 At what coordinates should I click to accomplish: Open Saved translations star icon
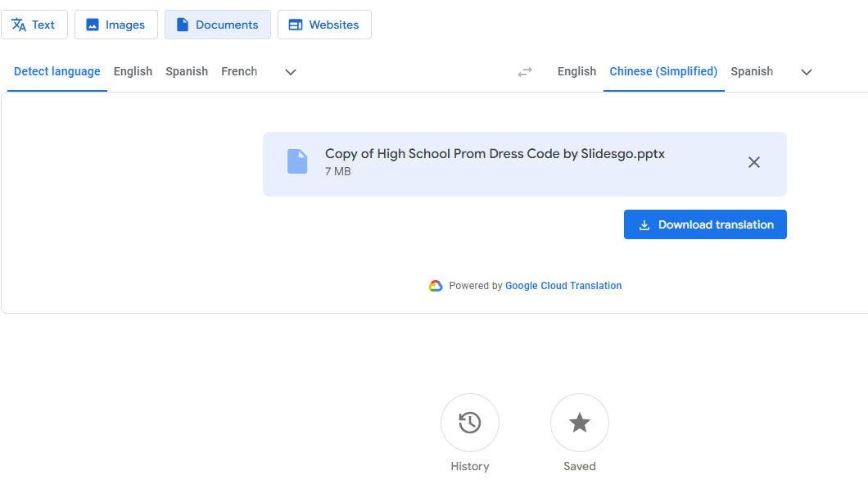(x=580, y=423)
